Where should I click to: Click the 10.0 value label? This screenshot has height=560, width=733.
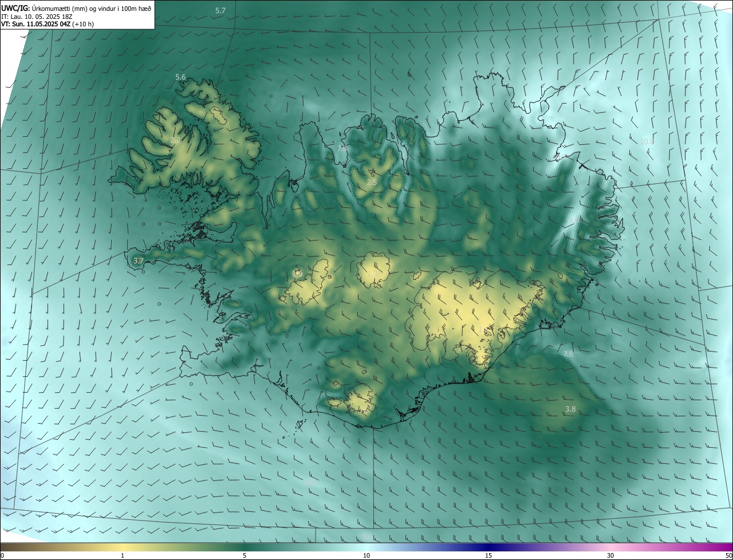pos(647,141)
